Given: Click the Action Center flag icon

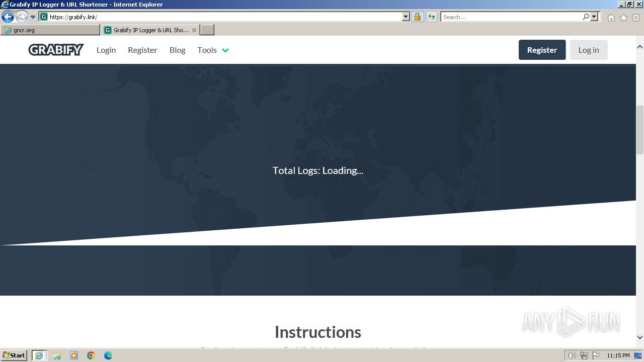Looking at the screenshot, I should pyautogui.click(x=597, y=355).
